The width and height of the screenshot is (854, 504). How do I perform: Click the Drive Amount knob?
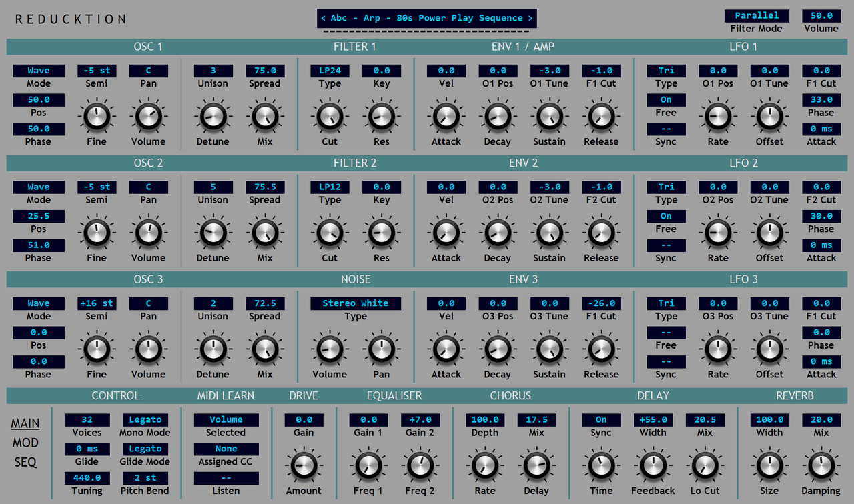pos(304,465)
